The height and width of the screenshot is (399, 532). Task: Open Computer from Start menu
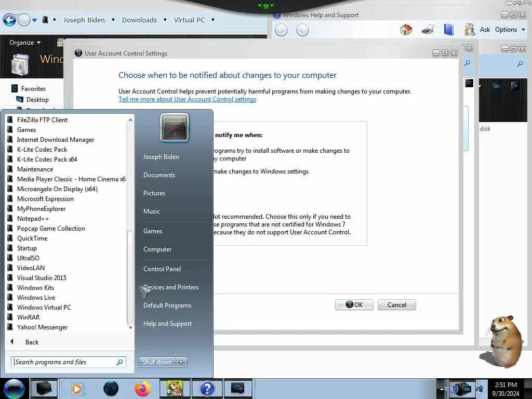tap(157, 249)
